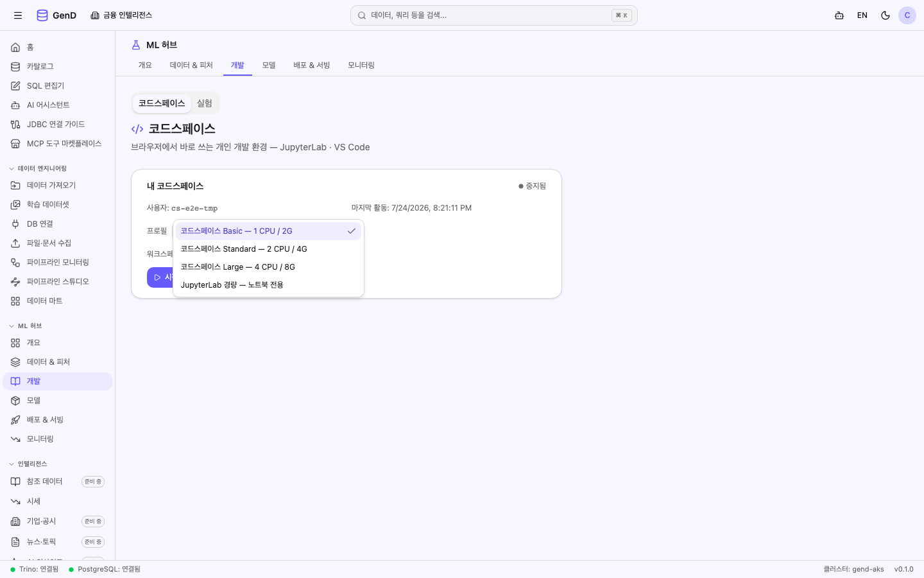Open 뉴스·토픽 in the sidebar

click(58, 542)
